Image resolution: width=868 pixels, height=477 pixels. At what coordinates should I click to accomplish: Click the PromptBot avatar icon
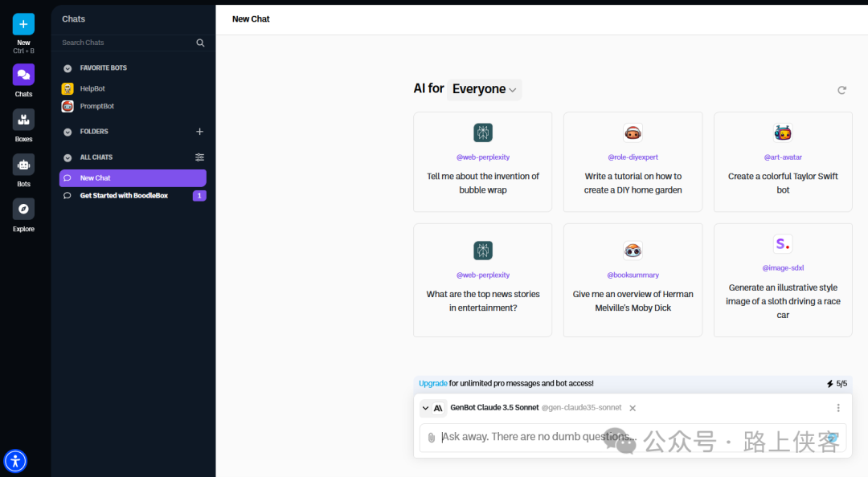click(x=68, y=106)
